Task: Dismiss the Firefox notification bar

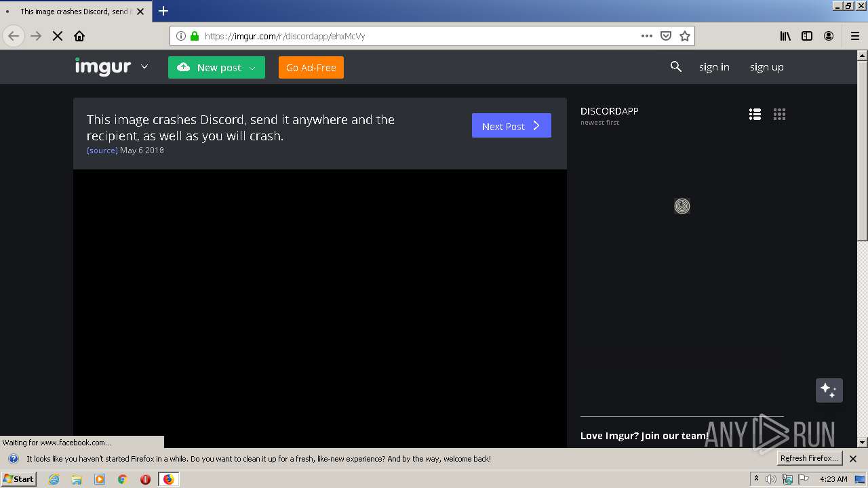Action: click(853, 459)
